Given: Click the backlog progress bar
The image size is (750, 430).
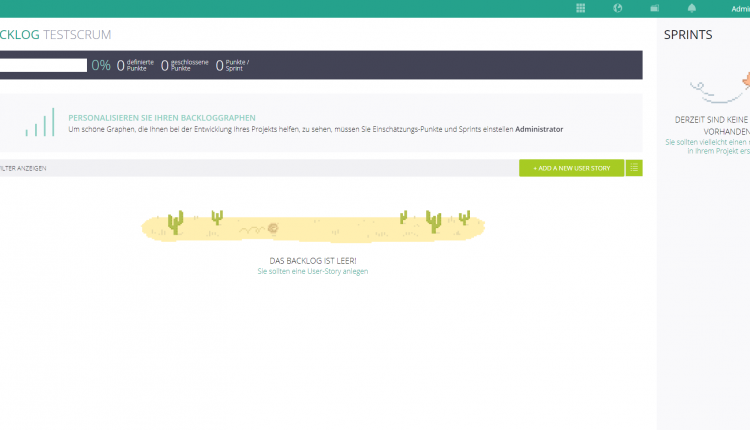Looking at the screenshot, I should (x=43, y=65).
